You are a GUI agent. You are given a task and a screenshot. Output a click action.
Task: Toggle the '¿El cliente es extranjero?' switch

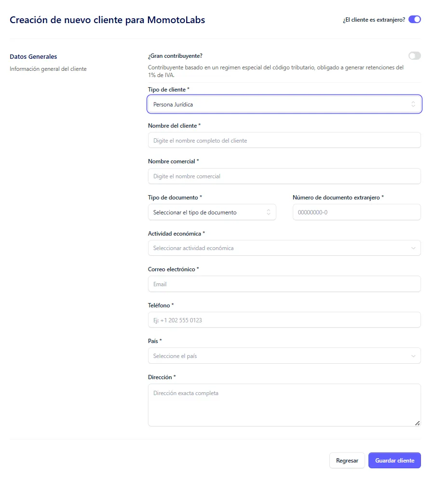414,19
